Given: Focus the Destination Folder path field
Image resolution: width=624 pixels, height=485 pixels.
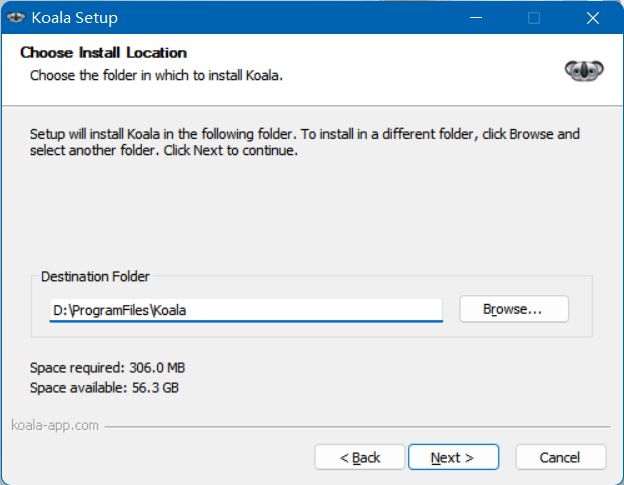Looking at the screenshot, I should (246, 310).
